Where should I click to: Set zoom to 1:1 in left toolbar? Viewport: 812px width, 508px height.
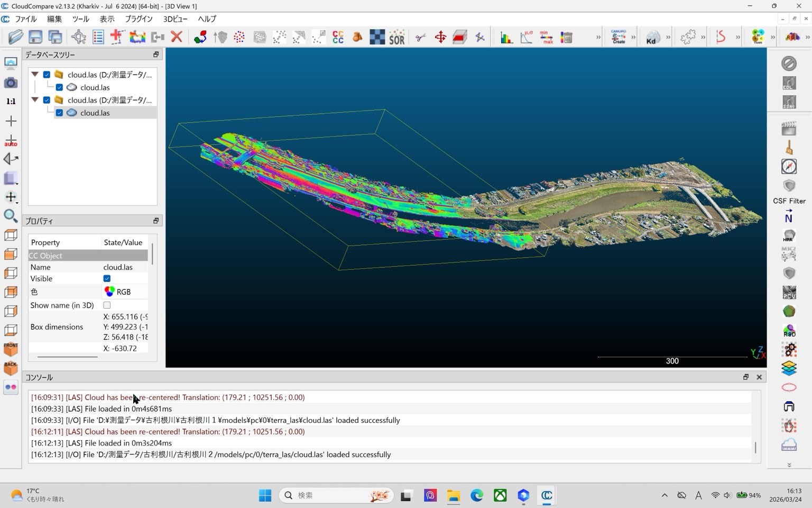[11, 101]
